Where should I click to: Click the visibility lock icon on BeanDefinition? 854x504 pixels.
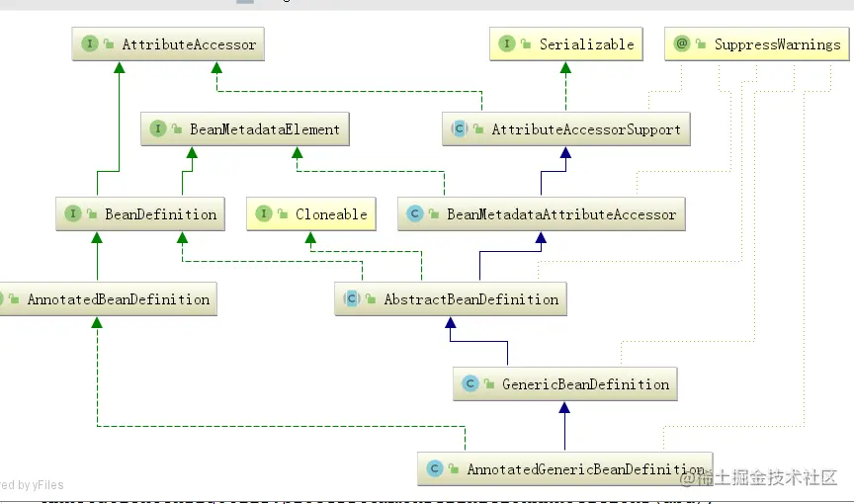coord(92,213)
